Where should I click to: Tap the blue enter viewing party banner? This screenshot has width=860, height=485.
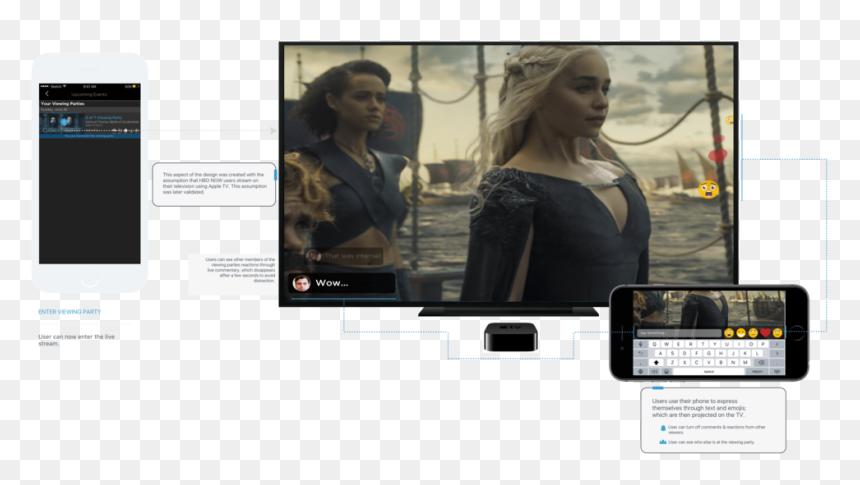click(89, 136)
